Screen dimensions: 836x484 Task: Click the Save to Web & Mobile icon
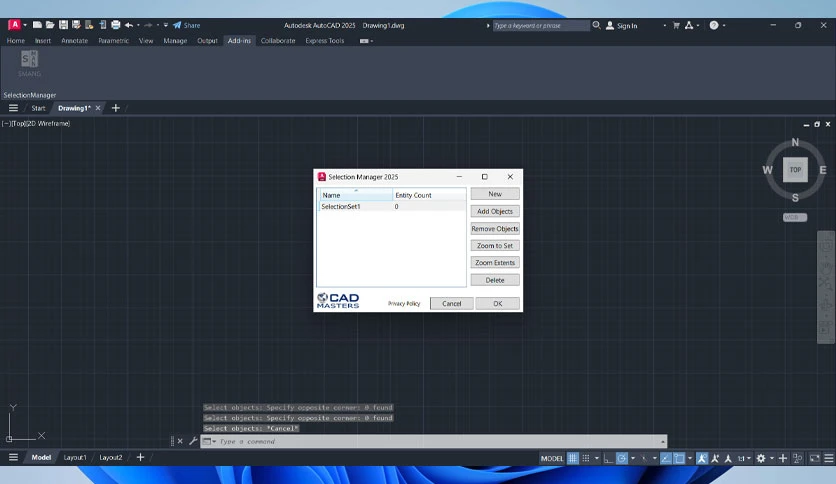point(102,25)
